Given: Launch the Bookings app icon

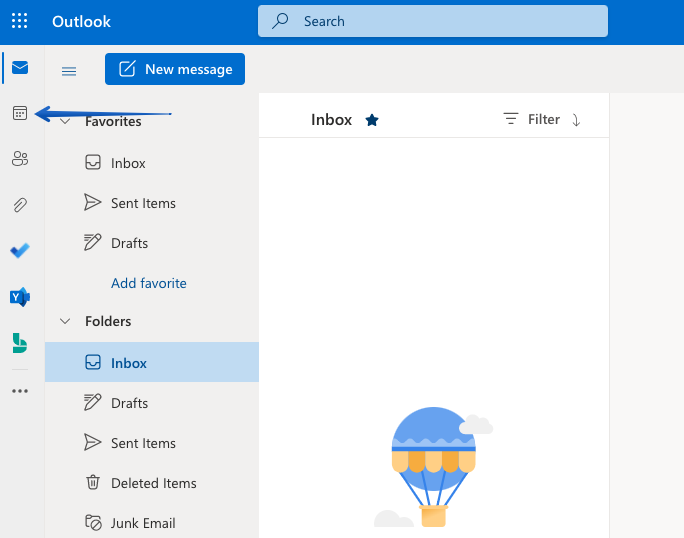Looking at the screenshot, I should tap(20, 343).
